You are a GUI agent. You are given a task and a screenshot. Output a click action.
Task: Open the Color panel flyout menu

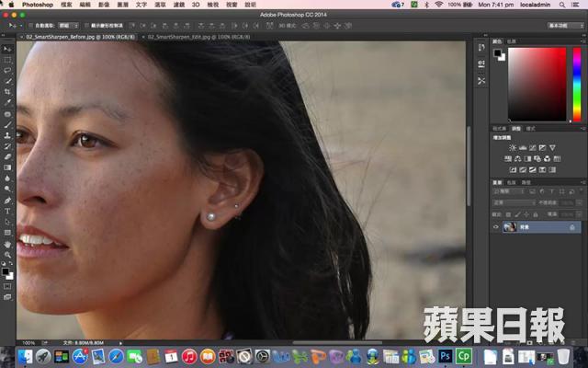pos(583,41)
